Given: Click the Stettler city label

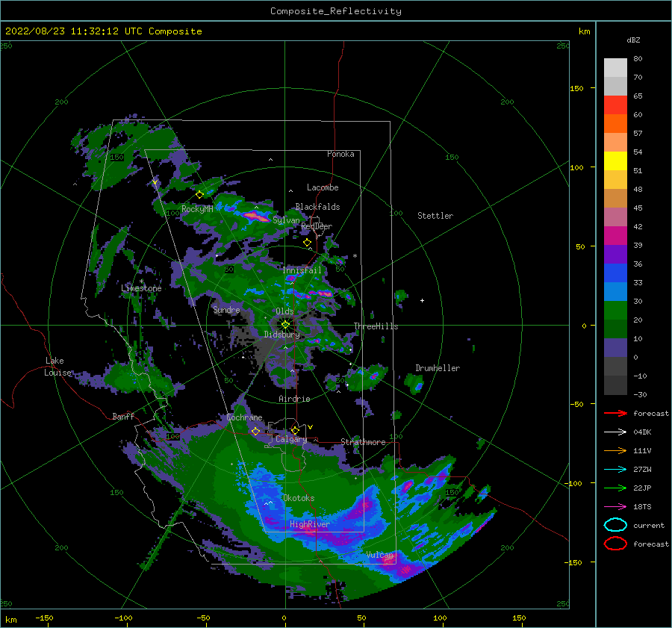Looking at the screenshot, I should tap(435, 216).
